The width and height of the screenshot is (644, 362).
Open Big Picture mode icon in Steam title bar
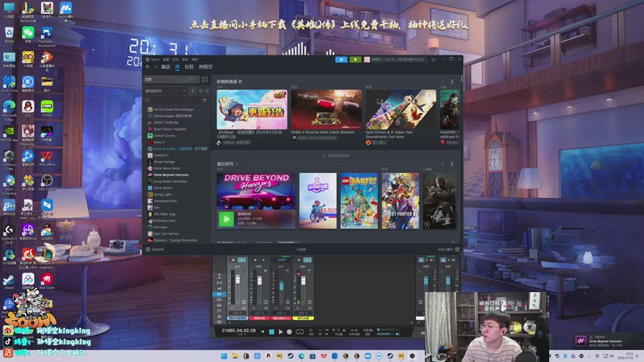point(433,60)
